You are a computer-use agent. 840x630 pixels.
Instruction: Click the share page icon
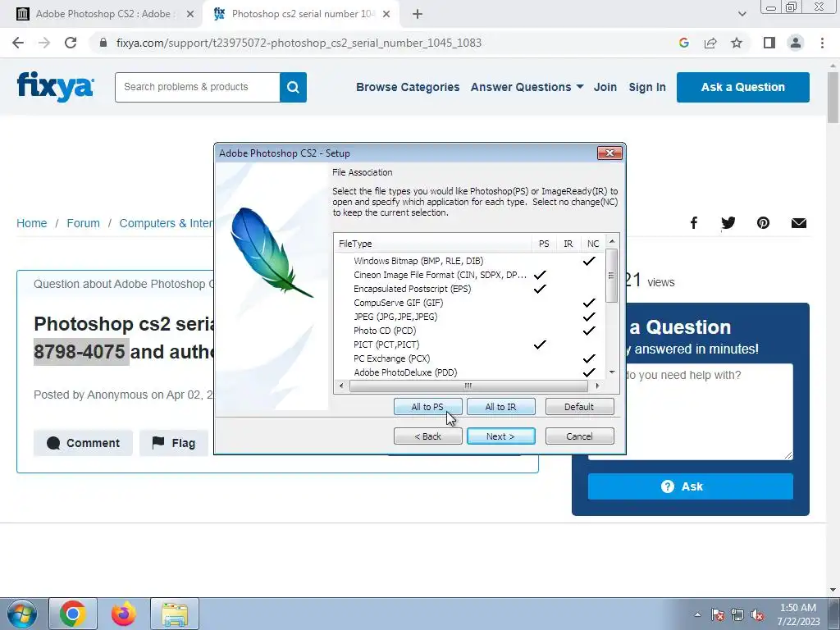click(710, 43)
